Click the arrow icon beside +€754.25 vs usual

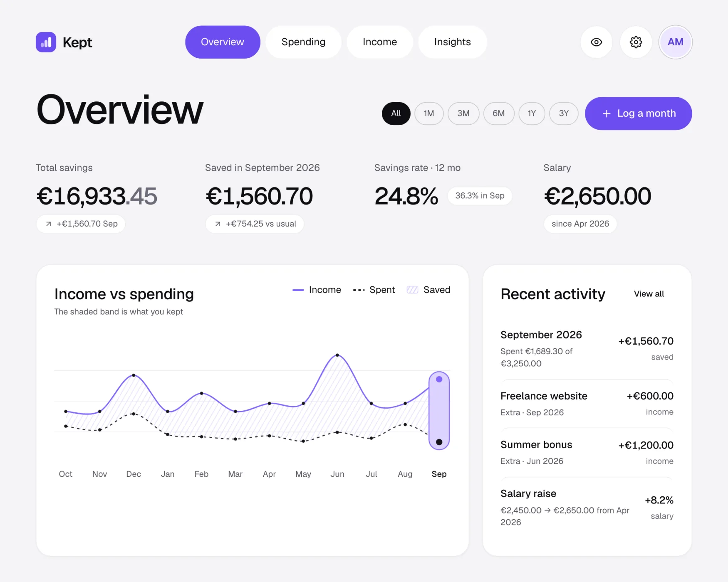[218, 224]
